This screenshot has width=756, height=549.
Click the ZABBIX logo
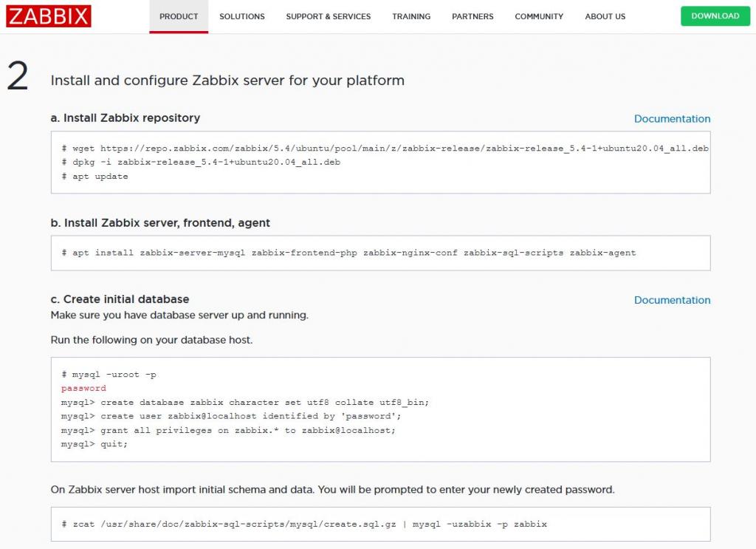click(49, 16)
